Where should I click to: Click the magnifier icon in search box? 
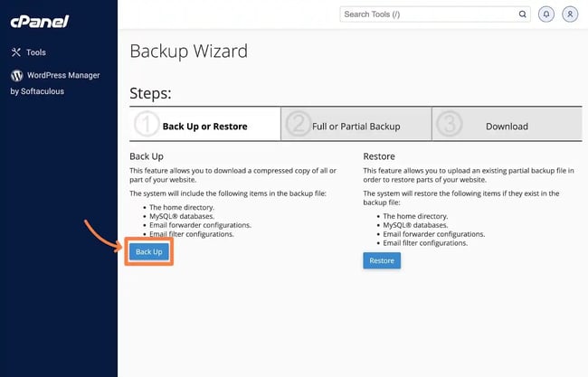pos(522,14)
